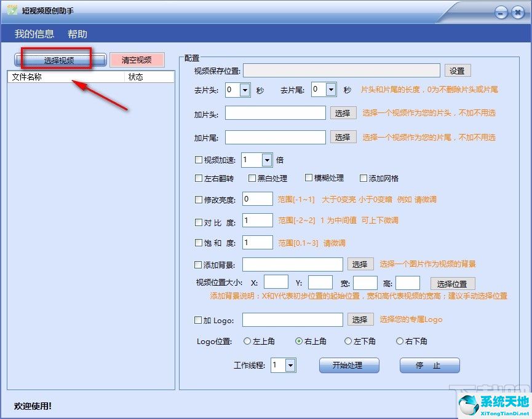This screenshot has width=532, height=419.
Task: Open the 去片头 seconds dropdown
Action: point(245,90)
